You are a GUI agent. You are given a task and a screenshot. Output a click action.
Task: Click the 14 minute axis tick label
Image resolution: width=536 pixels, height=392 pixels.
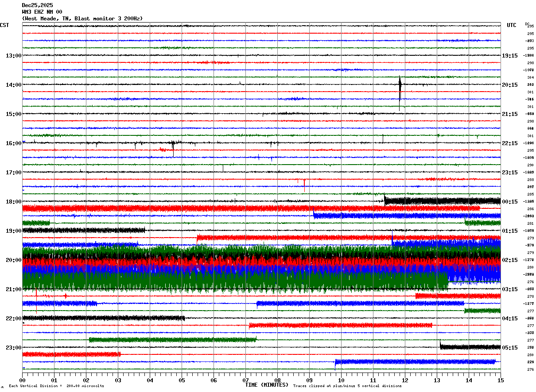pyautogui.click(x=469, y=380)
